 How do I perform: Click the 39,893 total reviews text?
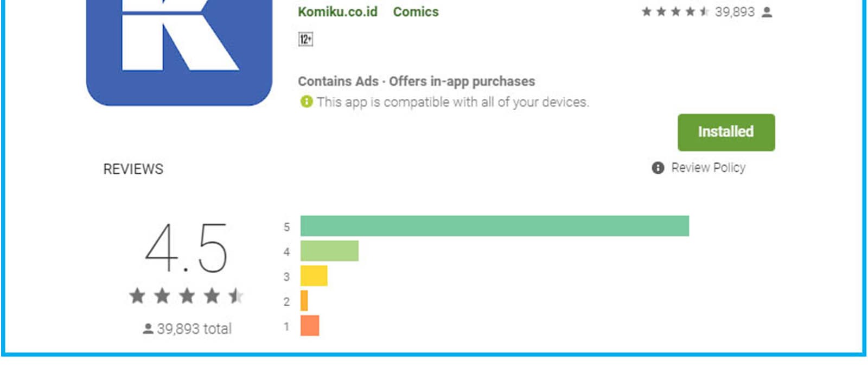click(194, 329)
